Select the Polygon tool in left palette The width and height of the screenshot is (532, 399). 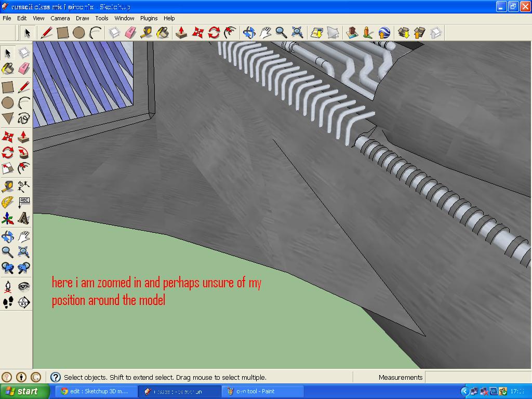[7, 118]
